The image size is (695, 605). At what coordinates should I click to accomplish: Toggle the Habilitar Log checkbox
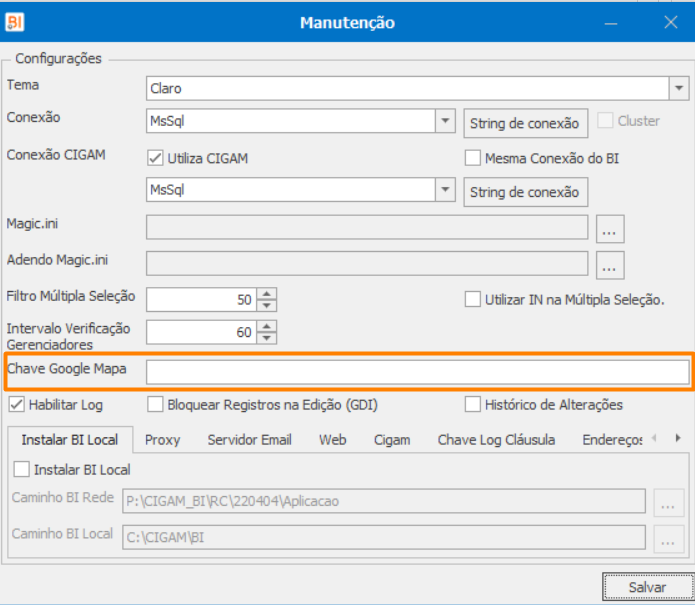point(16,405)
